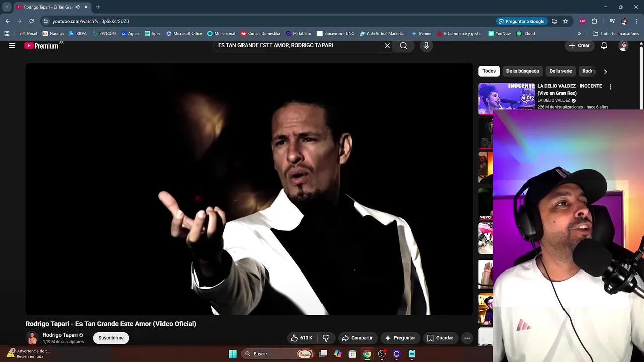Open the Chrome extensions puzzle icon
The width and height of the screenshot is (644, 362).
pyautogui.click(x=594, y=21)
